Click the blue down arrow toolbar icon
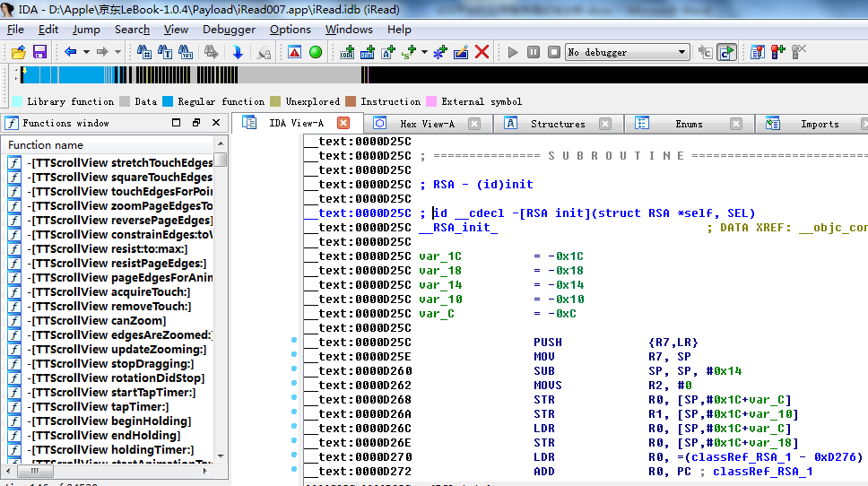 pyautogui.click(x=238, y=52)
